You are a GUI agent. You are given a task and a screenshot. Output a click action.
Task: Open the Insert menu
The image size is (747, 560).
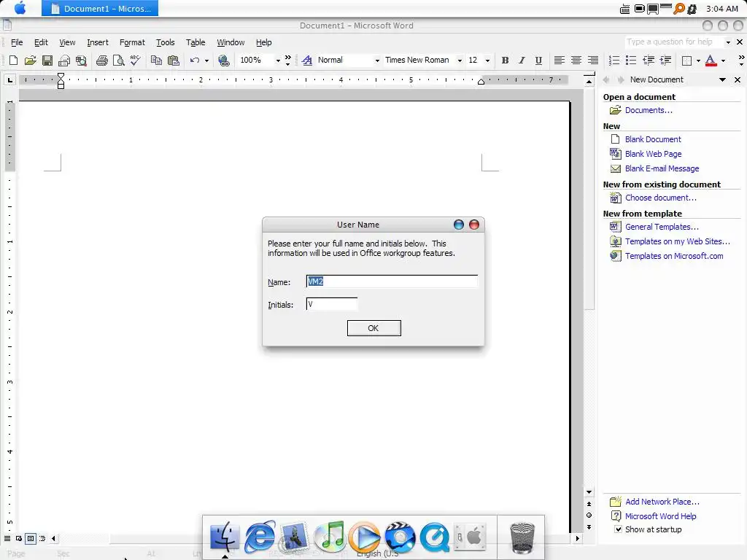click(98, 42)
